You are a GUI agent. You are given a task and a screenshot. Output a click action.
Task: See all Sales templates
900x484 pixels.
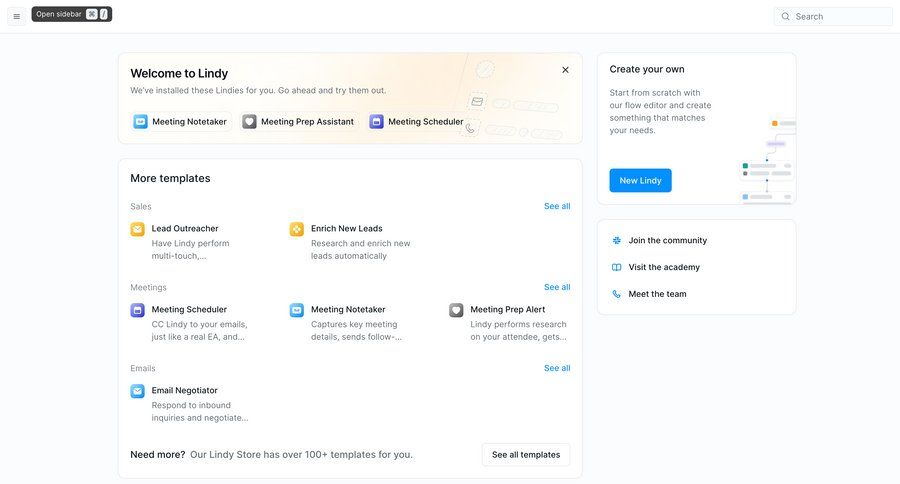(557, 206)
